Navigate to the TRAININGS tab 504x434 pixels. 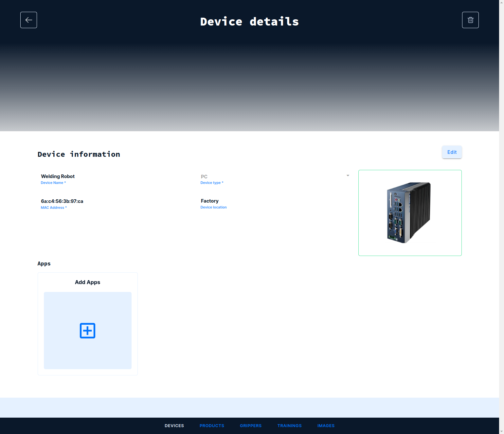[289, 426]
